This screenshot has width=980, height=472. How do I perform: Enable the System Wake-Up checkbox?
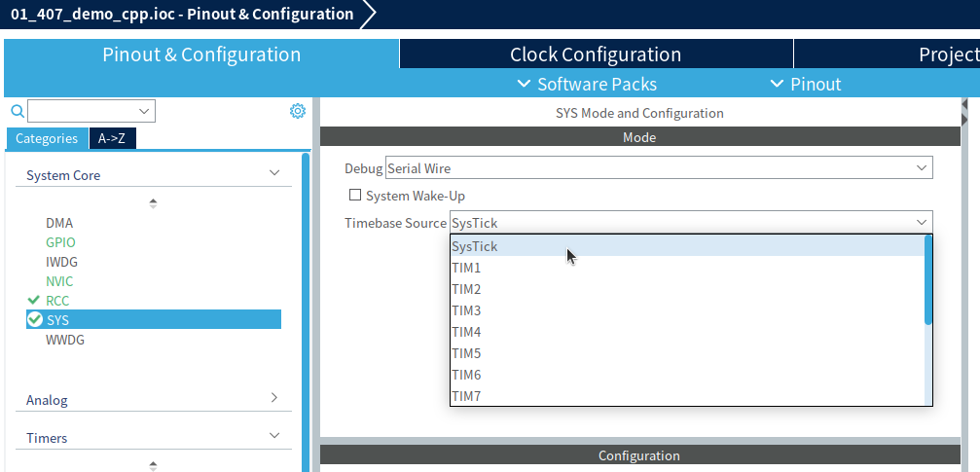coord(355,196)
